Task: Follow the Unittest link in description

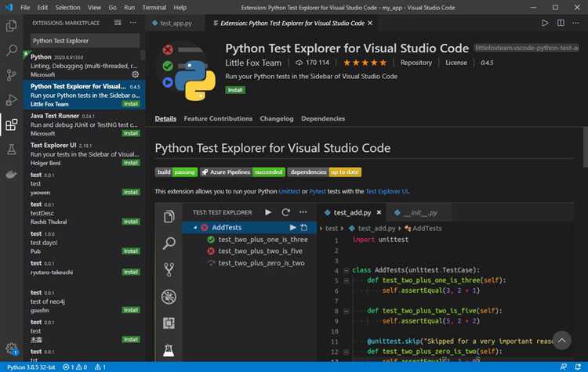Action: (289, 191)
